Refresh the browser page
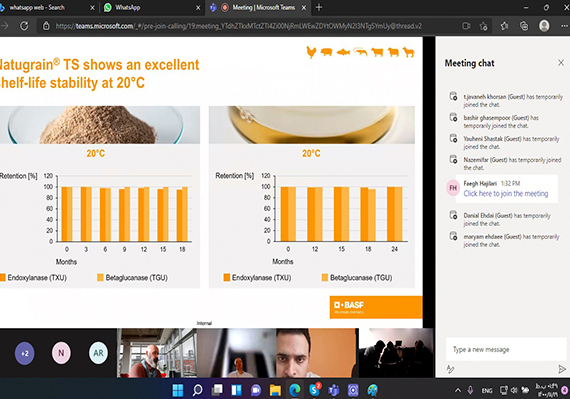The image size is (570, 399). click(x=24, y=26)
